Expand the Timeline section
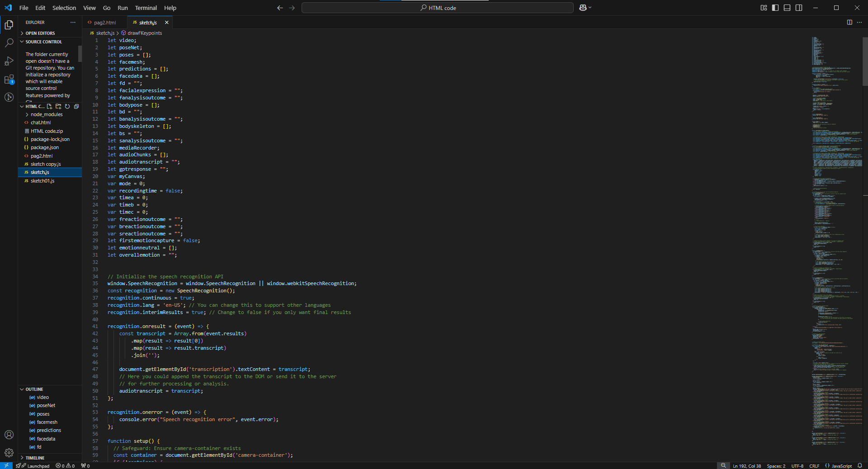The width and height of the screenshot is (868, 469). pos(50,458)
